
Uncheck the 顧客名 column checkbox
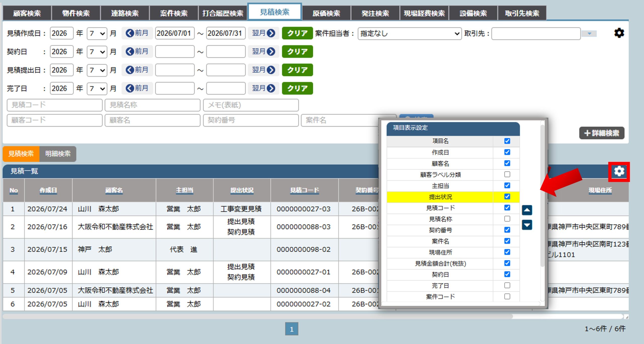pyautogui.click(x=507, y=163)
